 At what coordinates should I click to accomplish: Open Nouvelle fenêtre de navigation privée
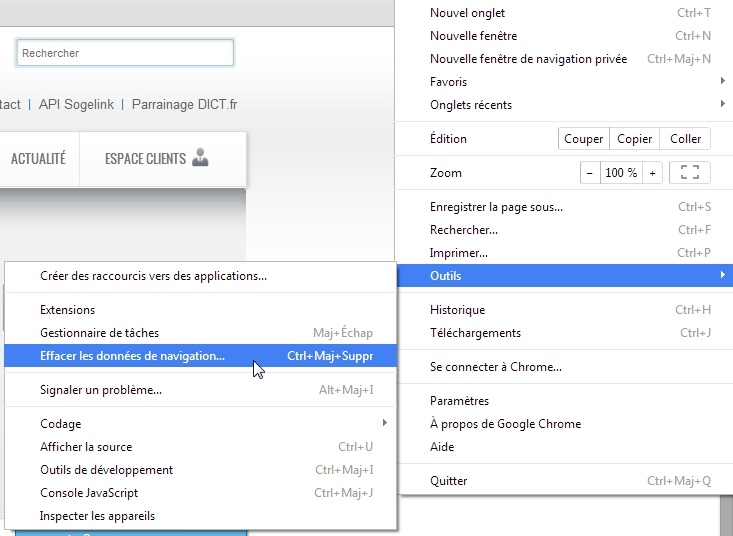click(564, 58)
